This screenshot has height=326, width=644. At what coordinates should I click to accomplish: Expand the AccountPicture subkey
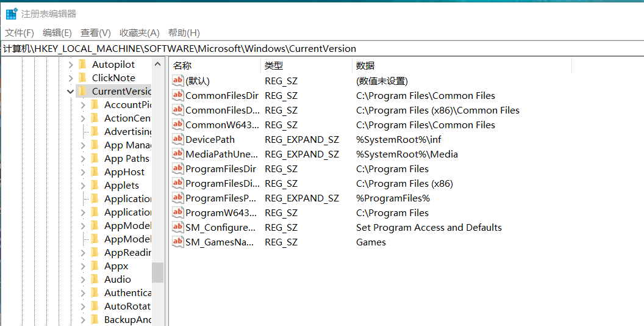(83, 105)
